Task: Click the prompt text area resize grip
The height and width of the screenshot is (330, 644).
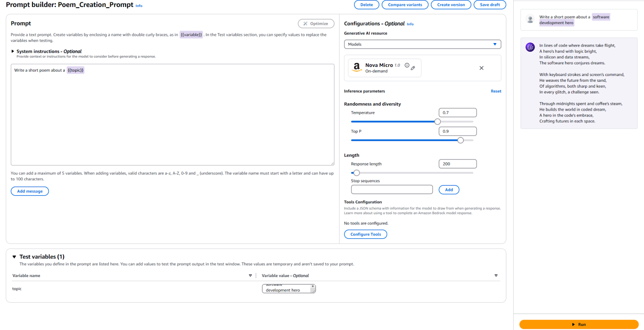Action: [332, 163]
